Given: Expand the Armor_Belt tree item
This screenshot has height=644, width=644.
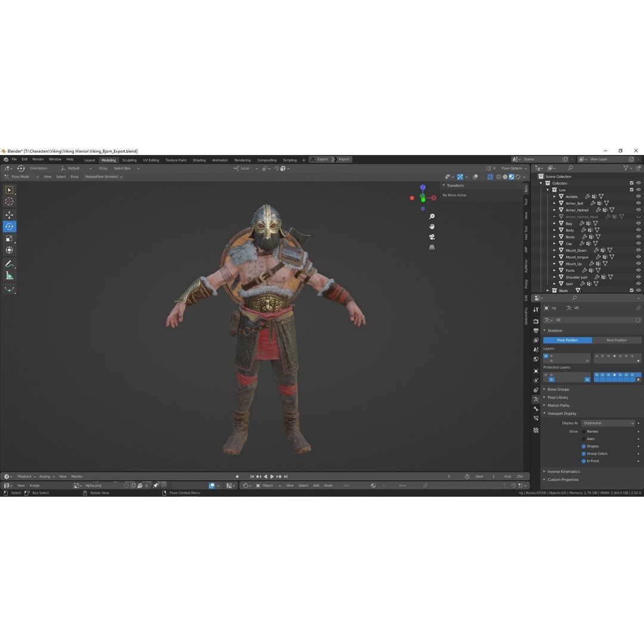Looking at the screenshot, I should pos(554,203).
